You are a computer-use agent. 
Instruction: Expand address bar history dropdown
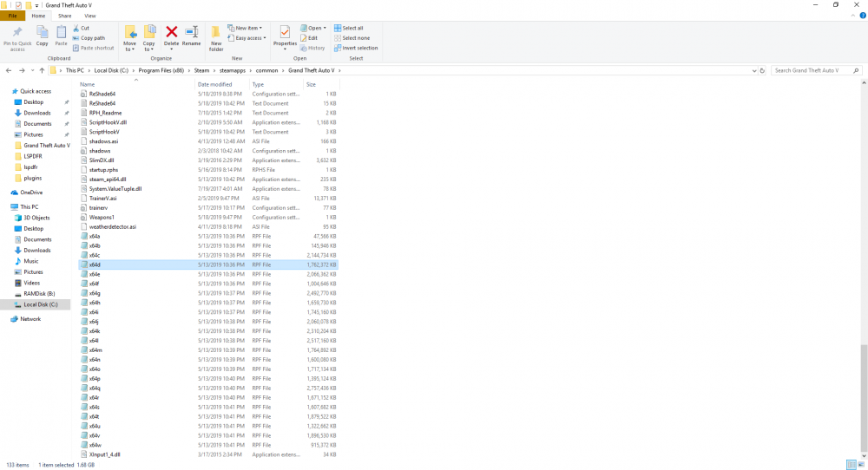pyautogui.click(x=754, y=71)
